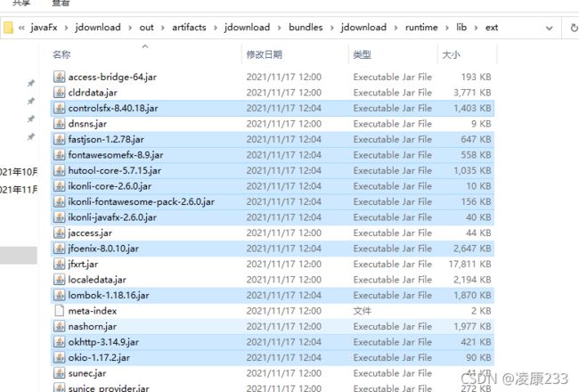Screen dimensions: 579x392
Task: Click the okhttp-3.14.9.jar file icon
Action: coord(59,342)
